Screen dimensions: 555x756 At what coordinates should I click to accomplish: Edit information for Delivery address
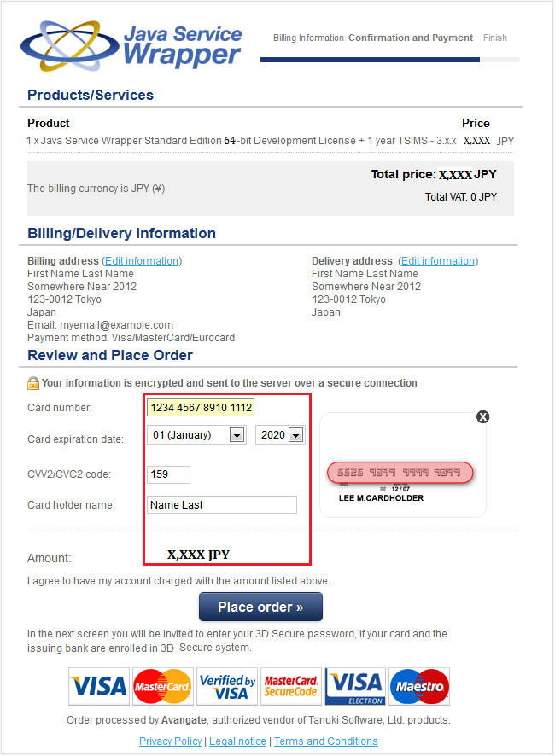(x=438, y=261)
